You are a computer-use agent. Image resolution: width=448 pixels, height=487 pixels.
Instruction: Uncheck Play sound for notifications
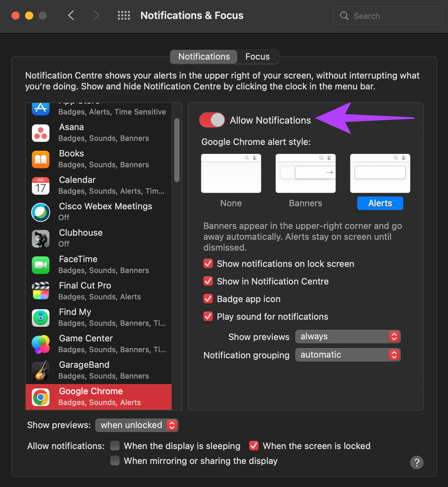pos(208,316)
